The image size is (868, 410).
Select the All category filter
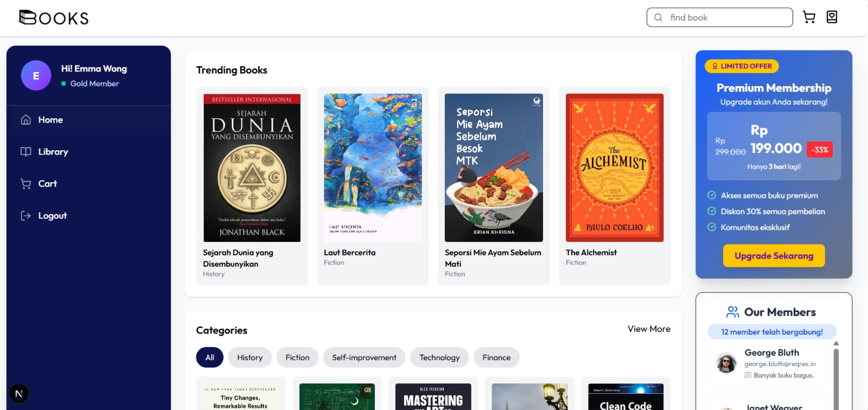[x=210, y=357]
